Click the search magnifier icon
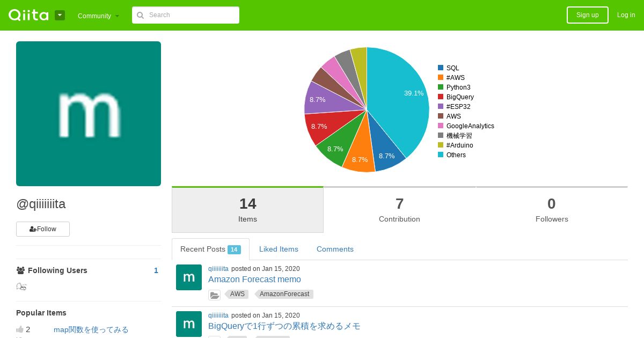Viewport: 644px width, 338px height. click(x=141, y=15)
